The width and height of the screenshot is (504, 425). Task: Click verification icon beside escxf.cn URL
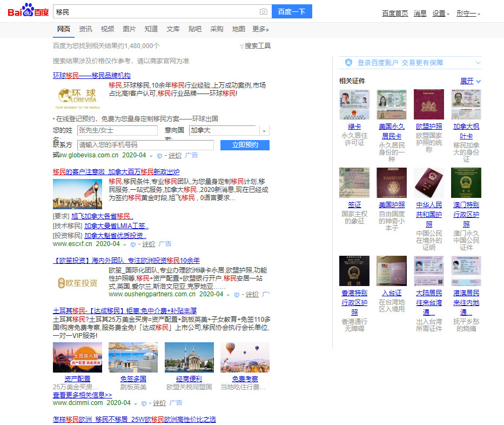coord(133,244)
